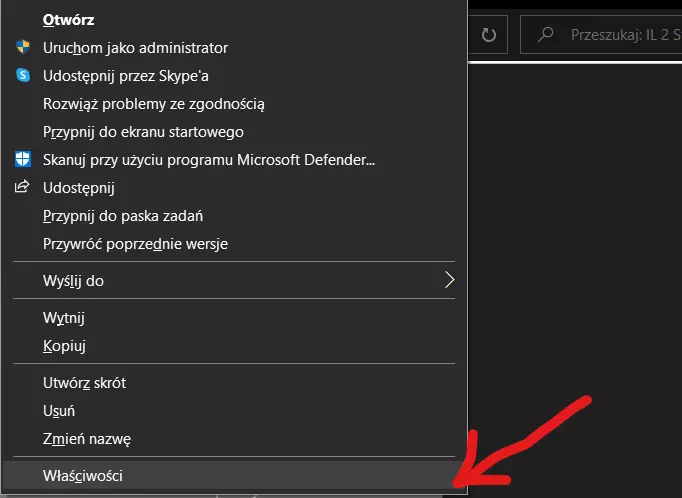682x498 pixels.
Task: Select Udostępnij przez Skype'a
Action: tap(125, 75)
